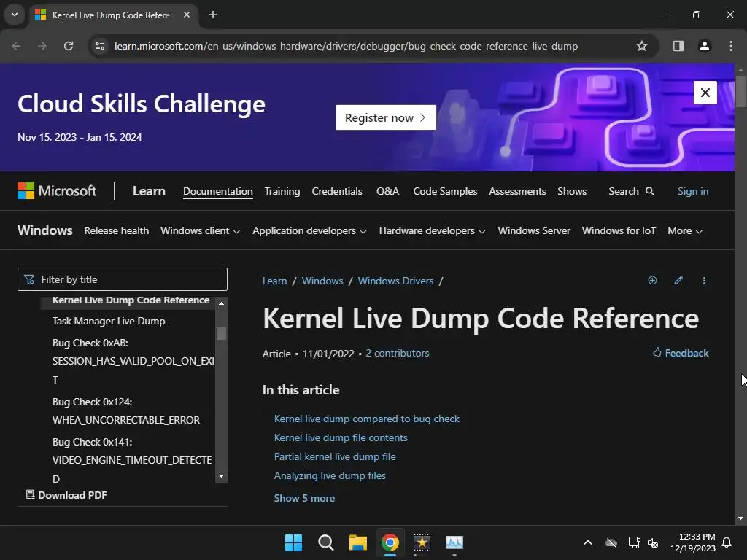Click Windows heading link
The image size is (747, 560).
point(44,230)
